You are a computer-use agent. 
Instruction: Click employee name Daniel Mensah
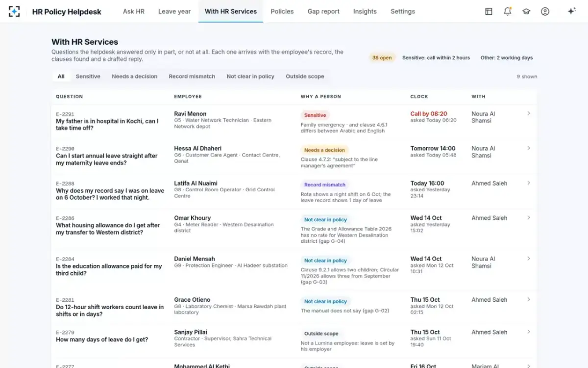point(195,259)
